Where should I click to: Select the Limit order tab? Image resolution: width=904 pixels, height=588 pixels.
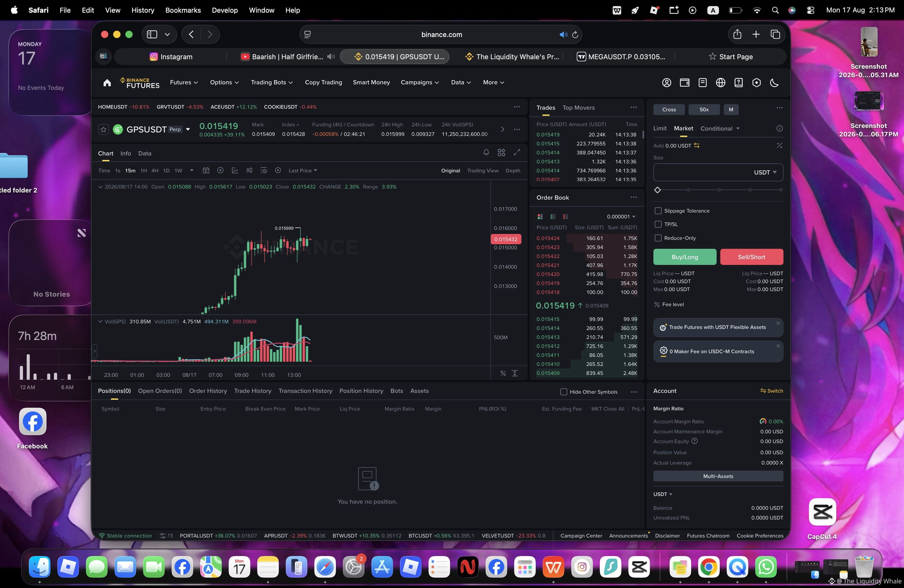tap(660, 128)
